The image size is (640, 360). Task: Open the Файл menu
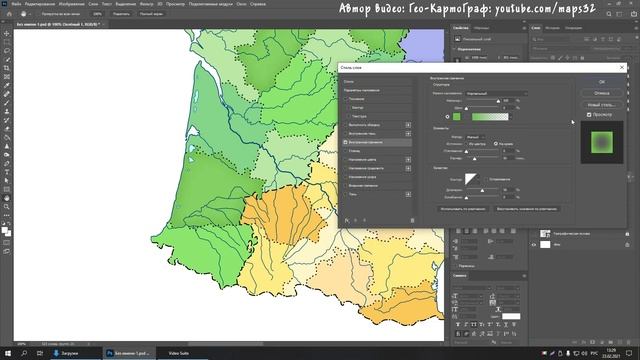[16, 4]
